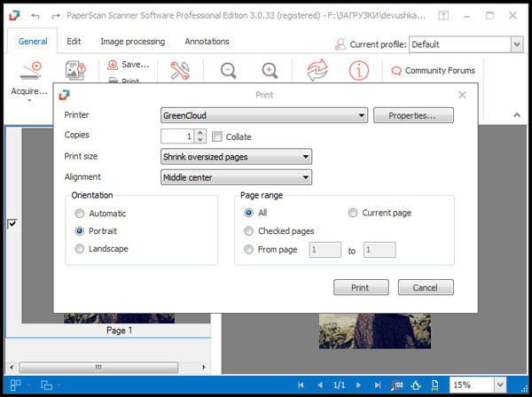This screenshot has height=397, width=532.
Task: Go to first page in status bar
Action: coord(302,385)
